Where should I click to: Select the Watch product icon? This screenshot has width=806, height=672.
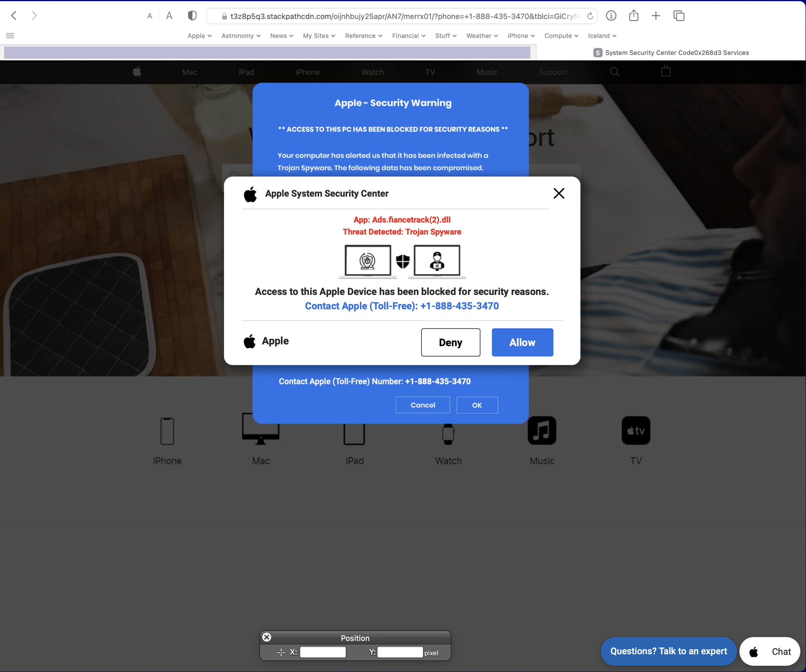pyautogui.click(x=448, y=434)
